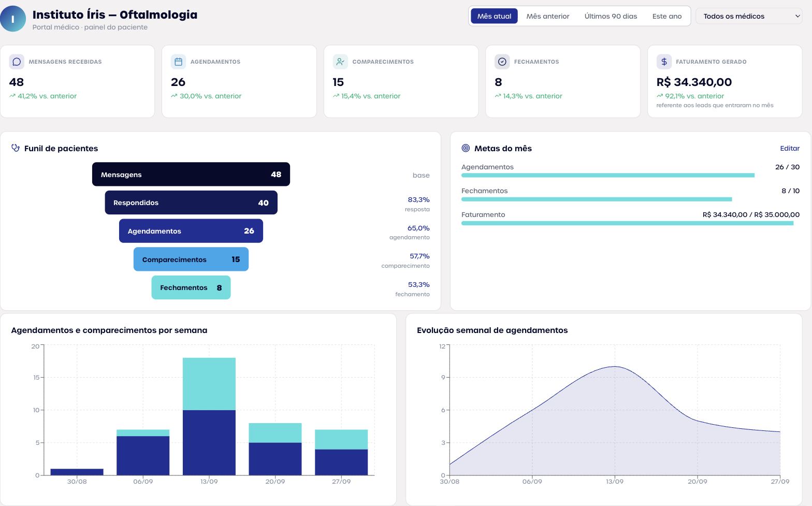Click the 14,3% vs. anterior text
This screenshot has width=812, height=506.
532,96
